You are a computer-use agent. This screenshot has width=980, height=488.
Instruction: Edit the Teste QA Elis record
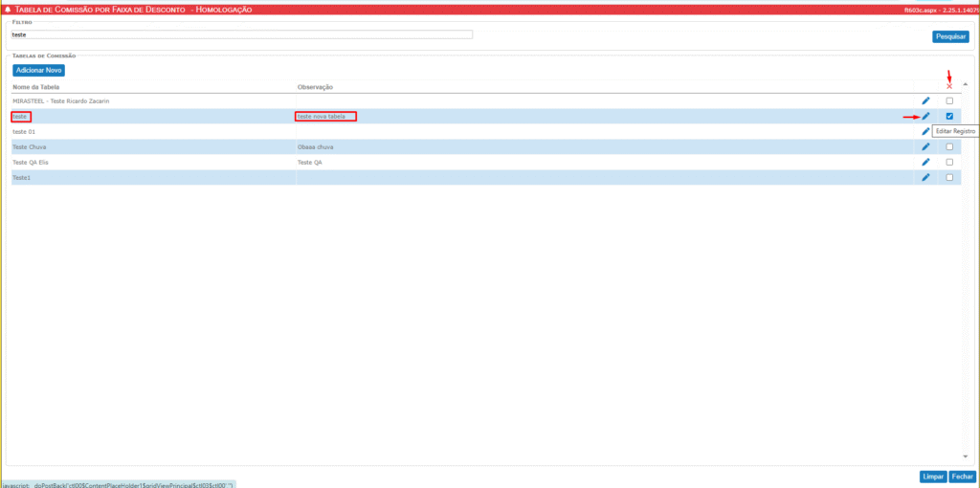[x=925, y=162]
